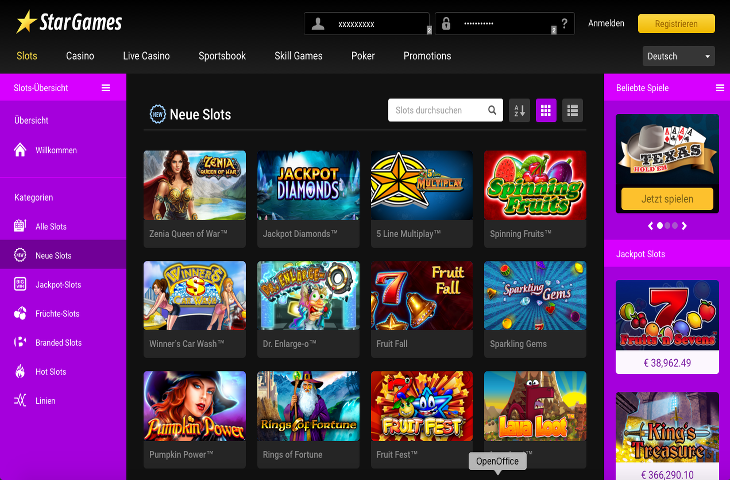
Task: Open the Slots-Übersicht hamburger menu
Action: point(106,88)
